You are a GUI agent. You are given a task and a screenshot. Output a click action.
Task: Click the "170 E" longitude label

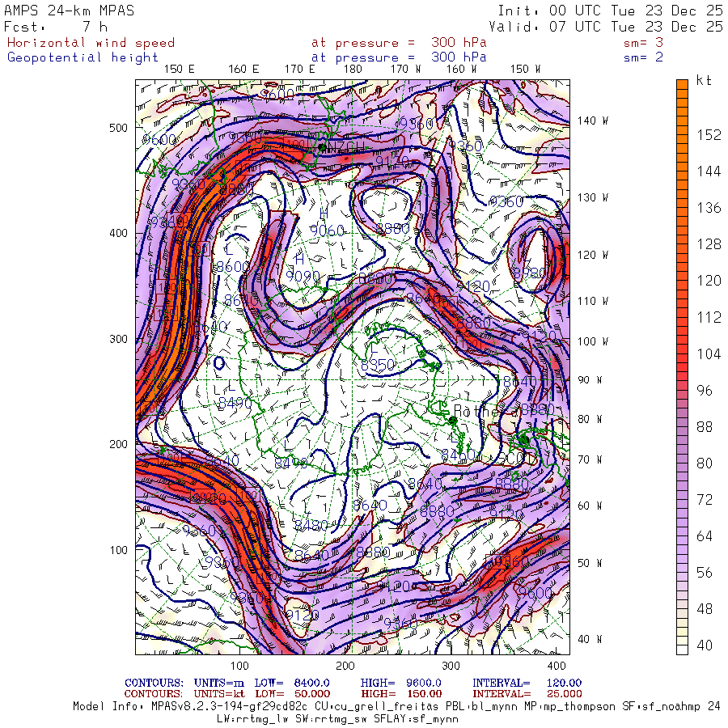coord(299,70)
